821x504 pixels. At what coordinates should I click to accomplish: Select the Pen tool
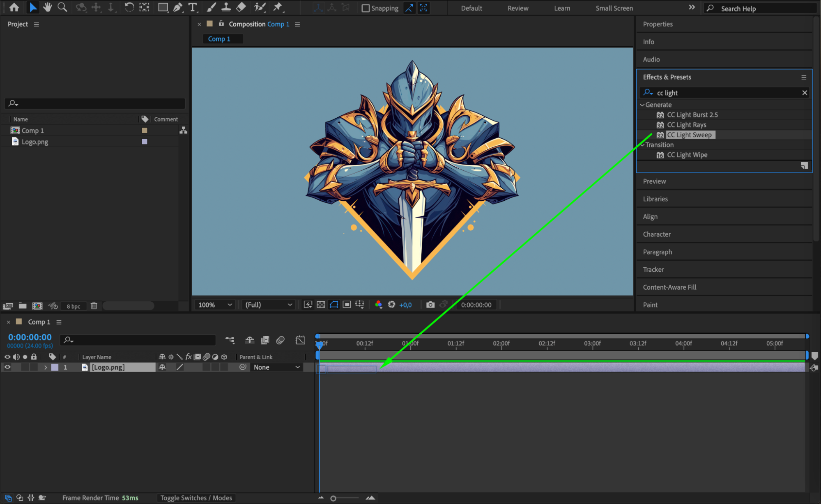tap(178, 7)
